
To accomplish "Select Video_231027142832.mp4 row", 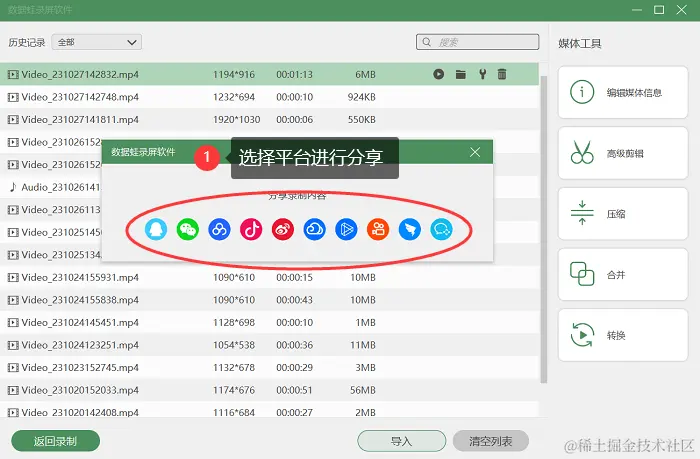I will tap(269, 74).
